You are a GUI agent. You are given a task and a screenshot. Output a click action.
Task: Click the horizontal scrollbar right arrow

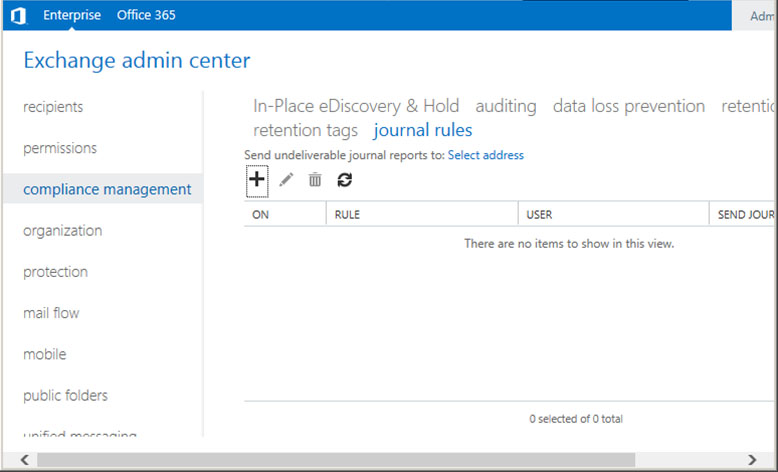coord(752,460)
